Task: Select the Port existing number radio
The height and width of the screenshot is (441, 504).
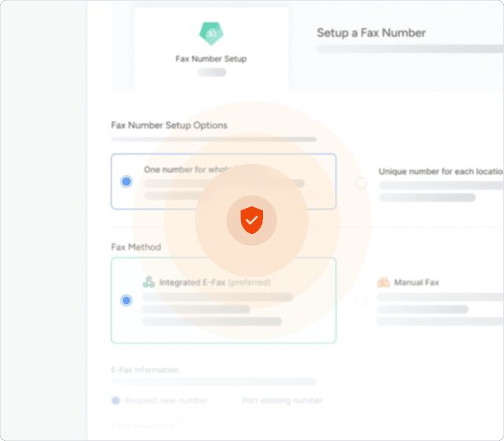Action: pyautogui.click(x=232, y=400)
